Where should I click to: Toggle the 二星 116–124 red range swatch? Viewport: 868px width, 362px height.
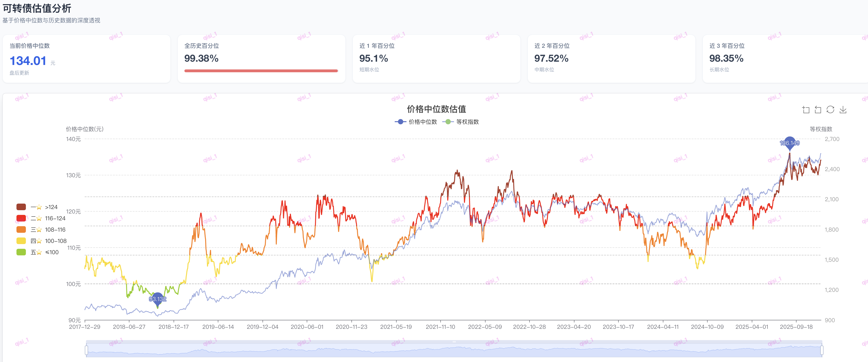[x=21, y=218]
